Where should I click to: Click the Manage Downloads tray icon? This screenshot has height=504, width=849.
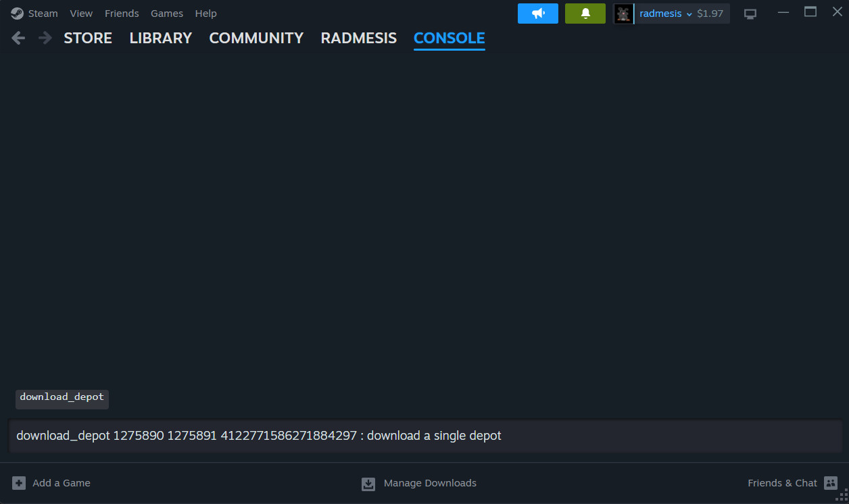pyautogui.click(x=368, y=484)
